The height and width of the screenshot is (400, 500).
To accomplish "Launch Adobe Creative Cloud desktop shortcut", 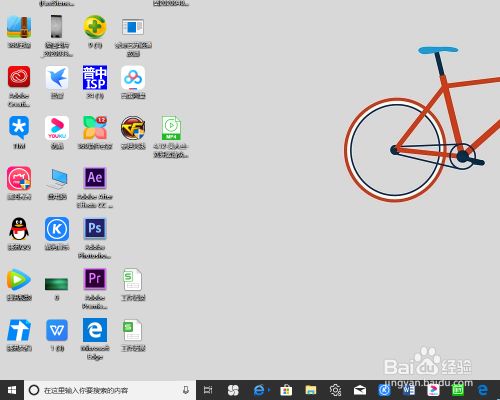I will (x=19, y=77).
